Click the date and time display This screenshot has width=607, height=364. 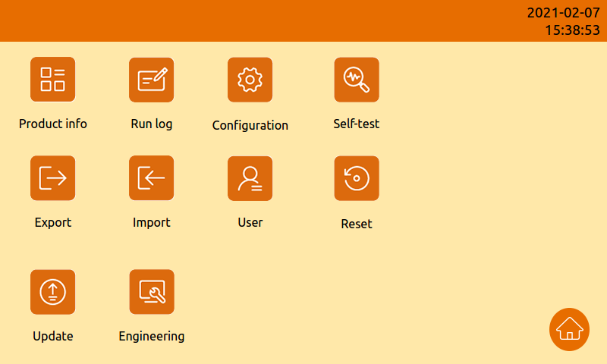(x=563, y=21)
